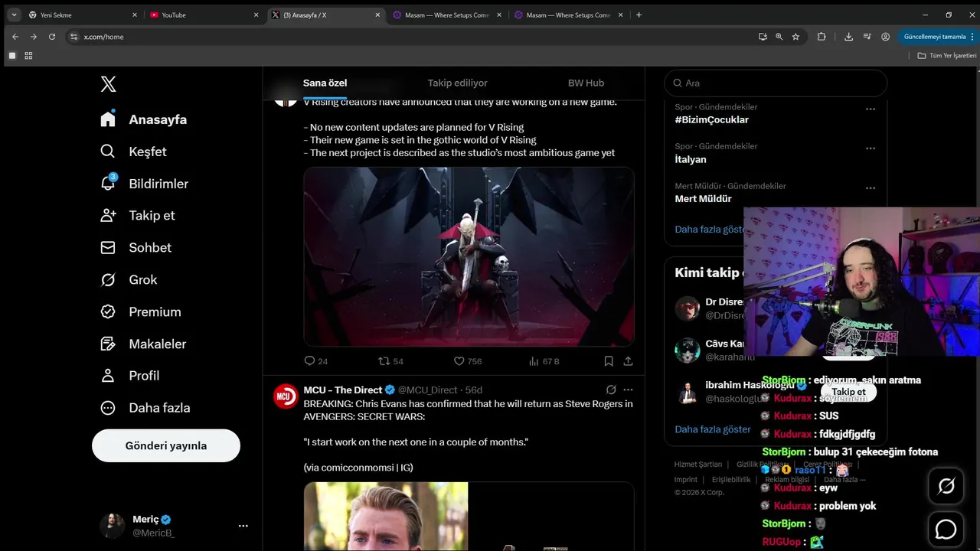Open the Hizmet Şartları link
This screenshot has height=551, width=980.
click(x=698, y=465)
